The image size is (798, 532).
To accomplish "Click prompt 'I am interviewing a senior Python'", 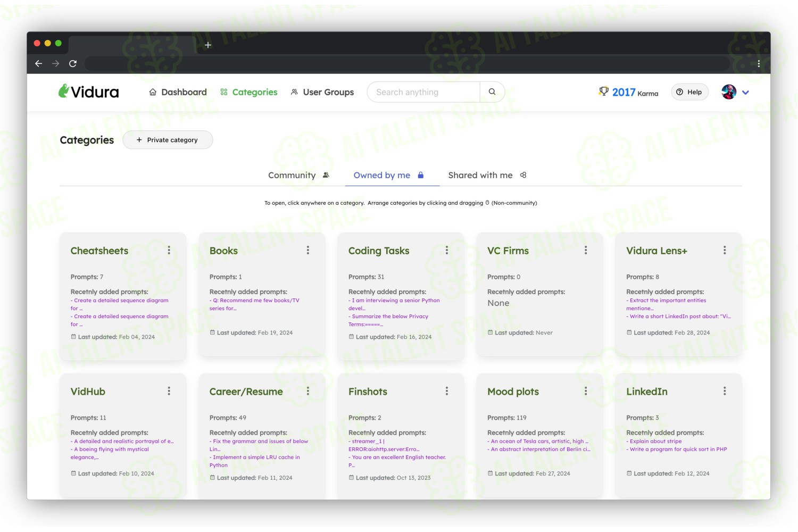I will [394, 304].
